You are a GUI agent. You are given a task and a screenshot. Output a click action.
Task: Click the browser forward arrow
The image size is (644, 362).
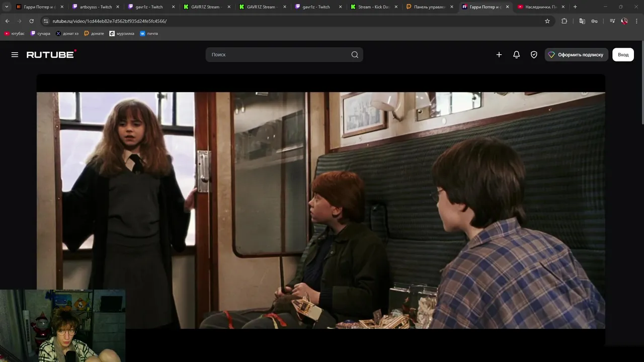[19, 21]
